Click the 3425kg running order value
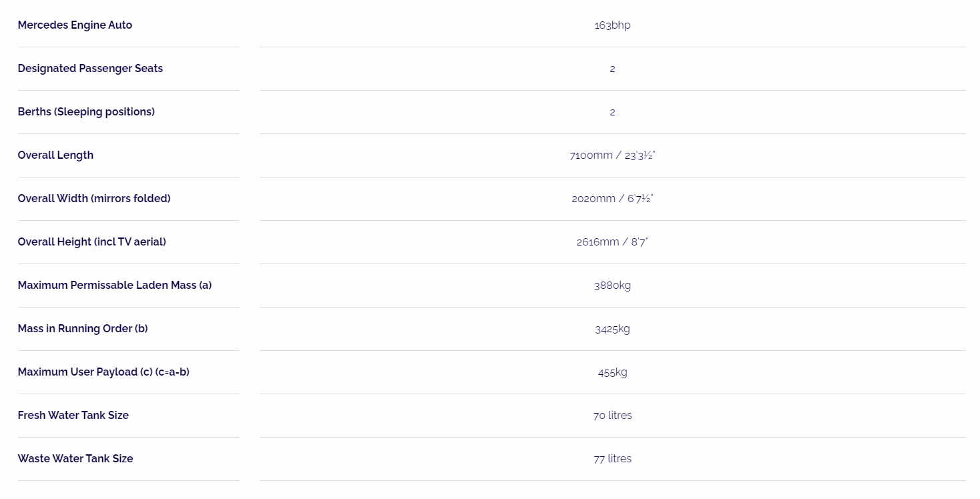The image size is (980, 499). click(612, 329)
